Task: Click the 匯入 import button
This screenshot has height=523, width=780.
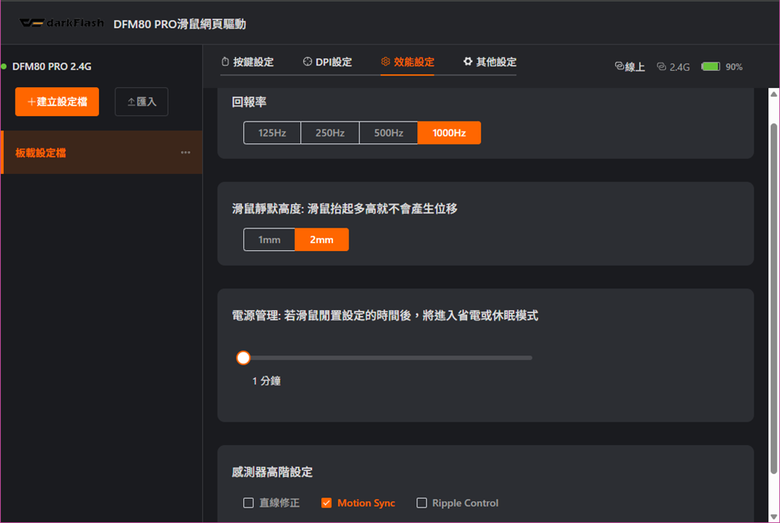Action: pos(142,102)
